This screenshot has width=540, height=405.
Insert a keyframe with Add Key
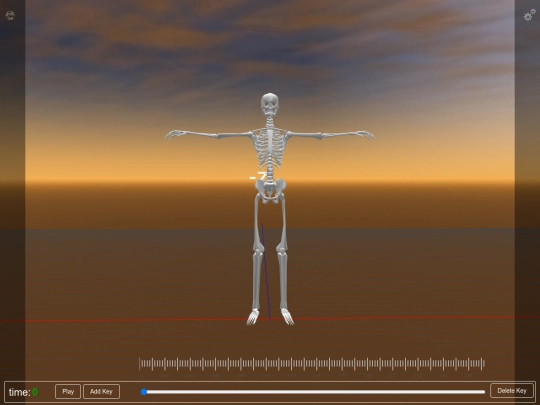(x=101, y=392)
